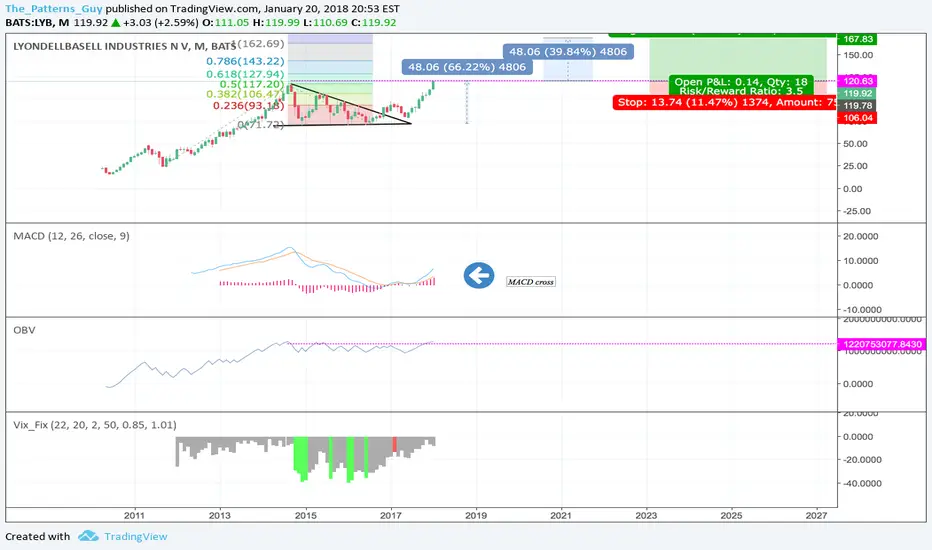Click the 2017 time axis label
Screen dimensions: 932x550
(391, 516)
